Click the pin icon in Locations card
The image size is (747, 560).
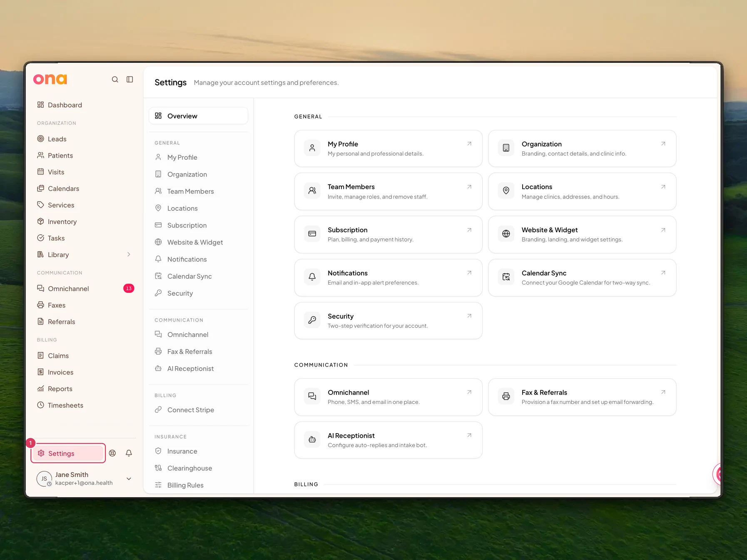tap(506, 191)
